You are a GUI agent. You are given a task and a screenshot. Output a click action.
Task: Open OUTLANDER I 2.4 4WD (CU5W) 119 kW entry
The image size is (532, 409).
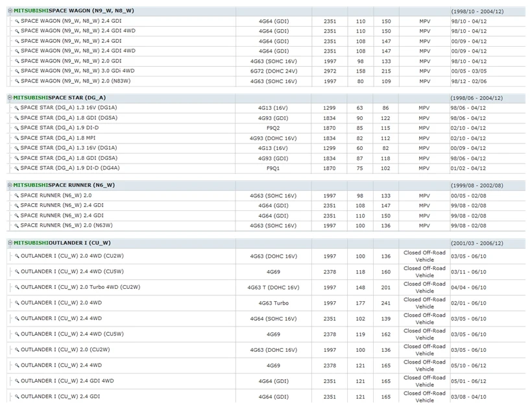click(x=72, y=334)
